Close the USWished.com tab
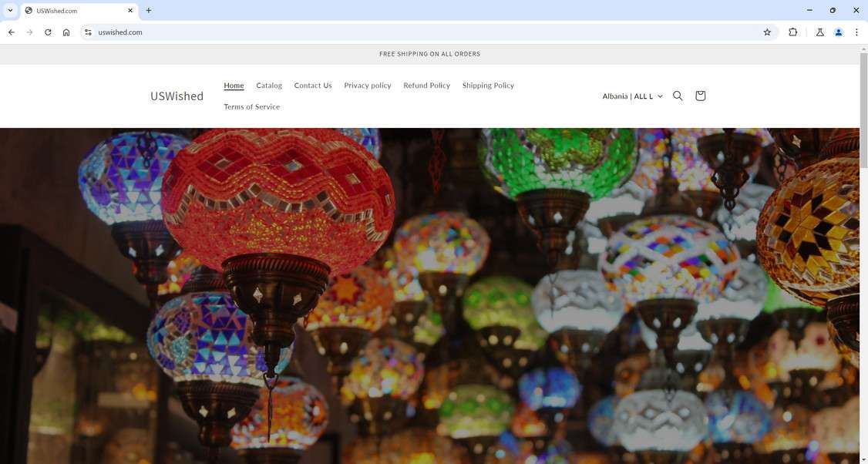The width and height of the screenshot is (868, 464). (x=130, y=11)
